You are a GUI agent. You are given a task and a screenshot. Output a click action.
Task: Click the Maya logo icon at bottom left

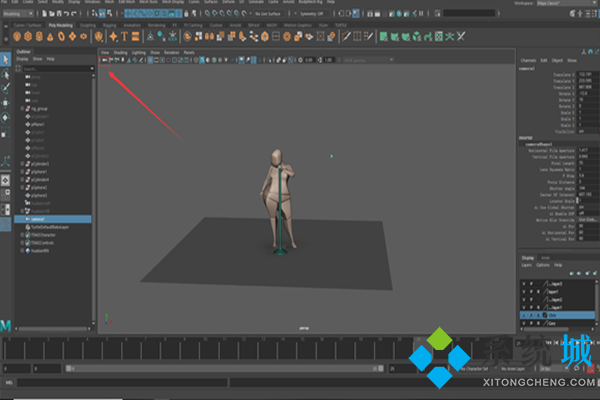pyautogui.click(x=6, y=324)
